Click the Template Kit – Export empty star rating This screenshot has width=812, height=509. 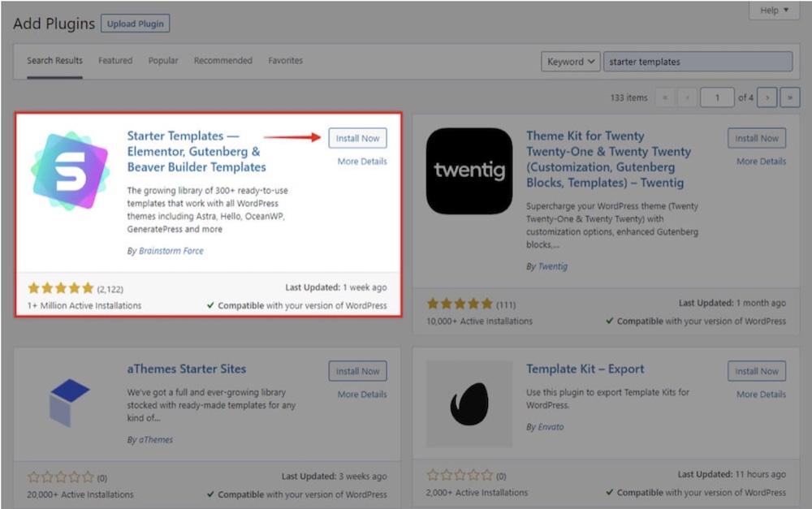tap(460, 475)
